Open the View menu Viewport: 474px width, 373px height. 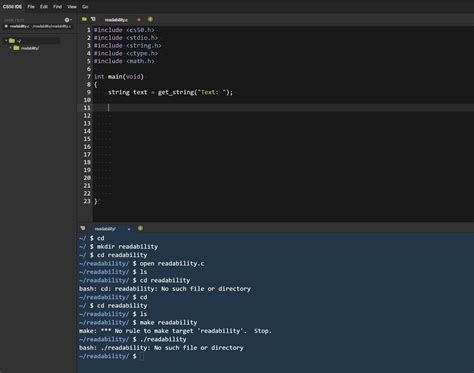[x=72, y=7]
